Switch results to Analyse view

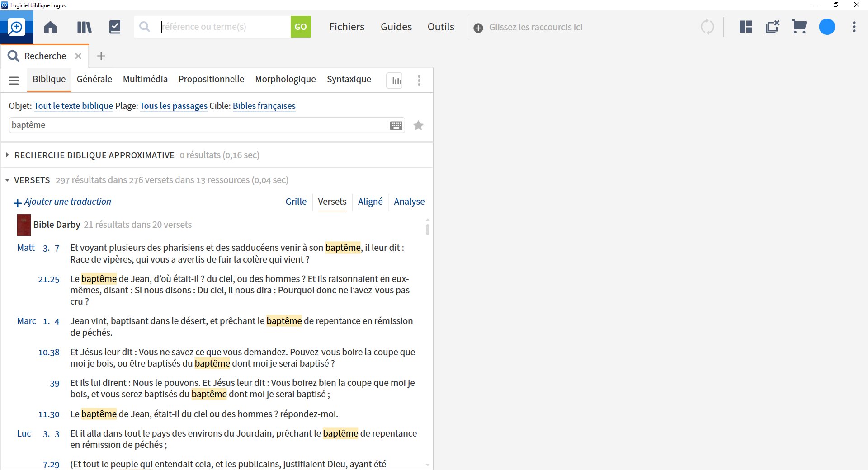pos(409,202)
